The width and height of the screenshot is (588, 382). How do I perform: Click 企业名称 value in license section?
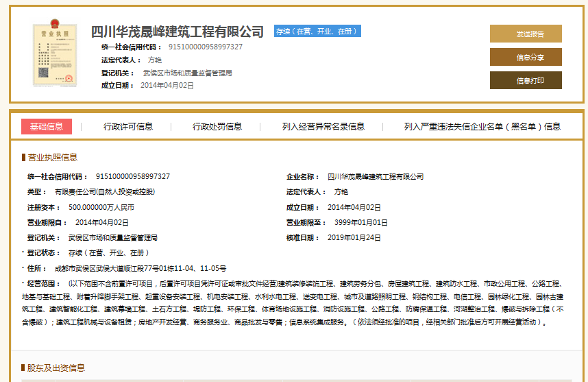coord(376,176)
